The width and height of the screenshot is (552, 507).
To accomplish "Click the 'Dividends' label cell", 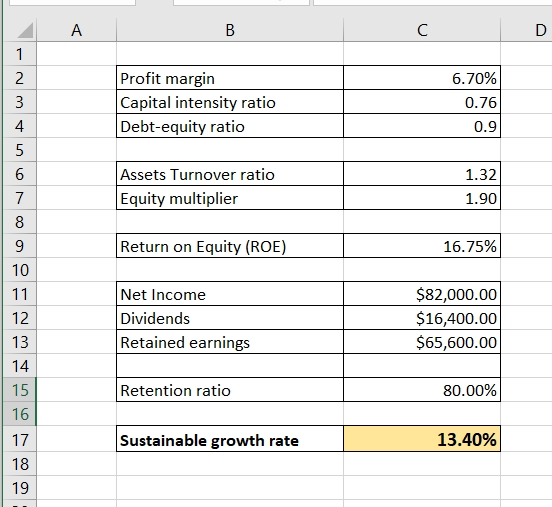I will pyautogui.click(x=230, y=318).
